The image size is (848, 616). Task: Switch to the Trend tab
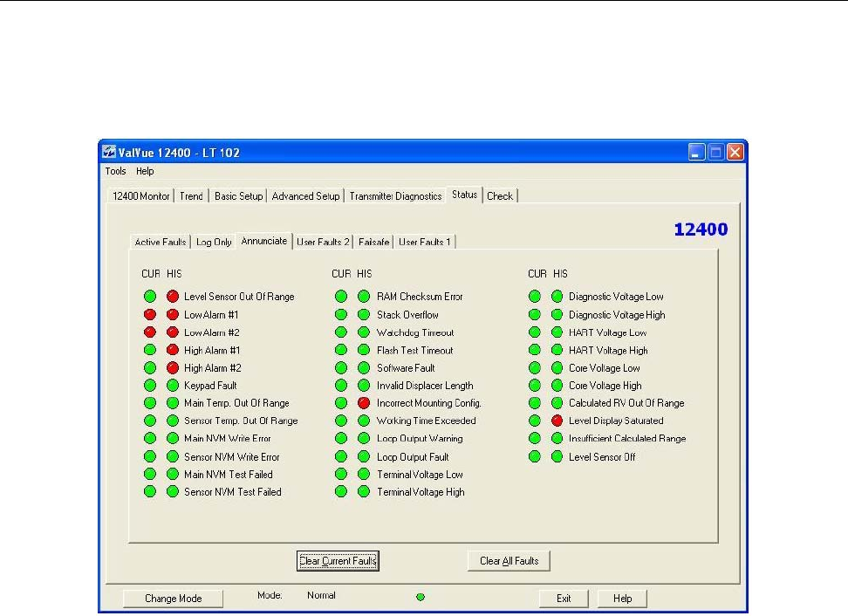tap(191, 195)
